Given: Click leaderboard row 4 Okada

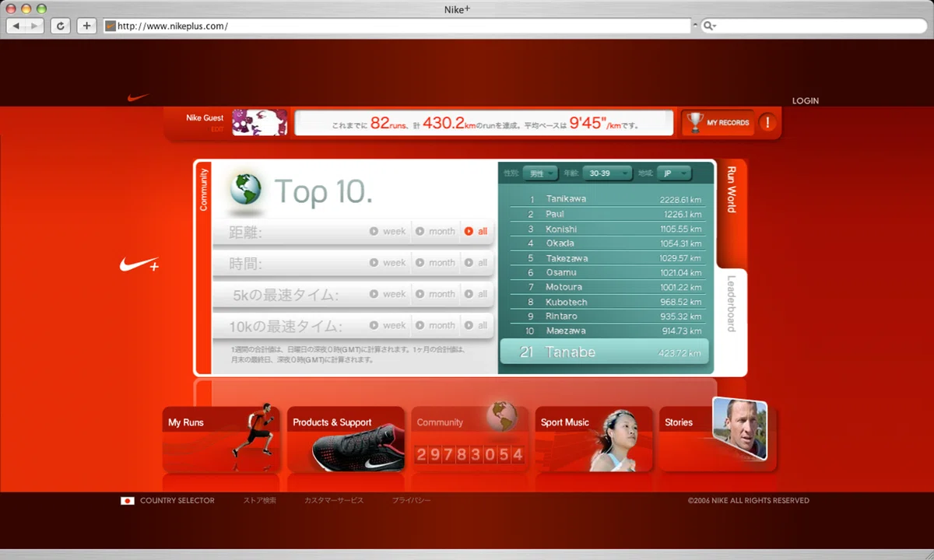Looking at the screenshot, I should pos(608,243).
